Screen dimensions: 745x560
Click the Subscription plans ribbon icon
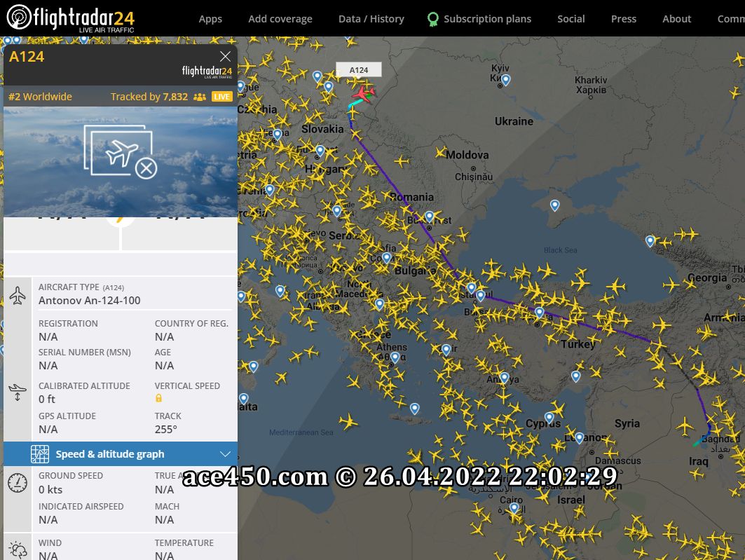click(x=433, y=19)
